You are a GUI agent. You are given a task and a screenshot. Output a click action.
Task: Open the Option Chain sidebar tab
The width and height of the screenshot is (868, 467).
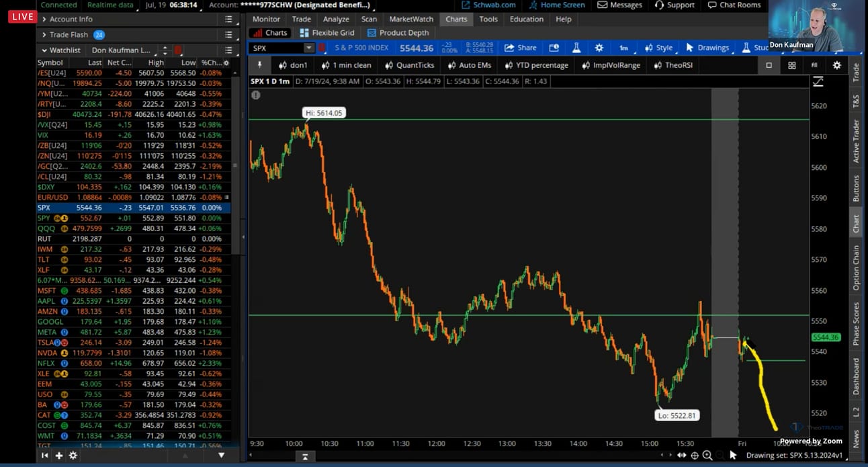point(856,267)
